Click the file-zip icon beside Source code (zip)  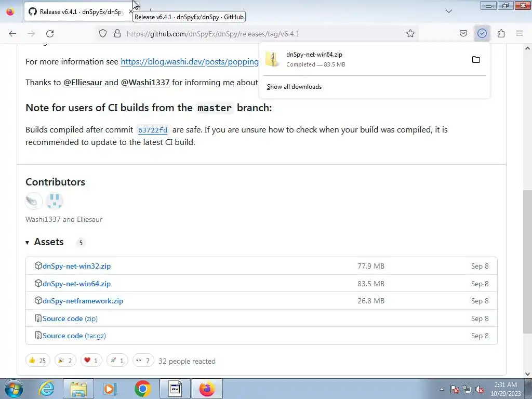coord(38,318)
